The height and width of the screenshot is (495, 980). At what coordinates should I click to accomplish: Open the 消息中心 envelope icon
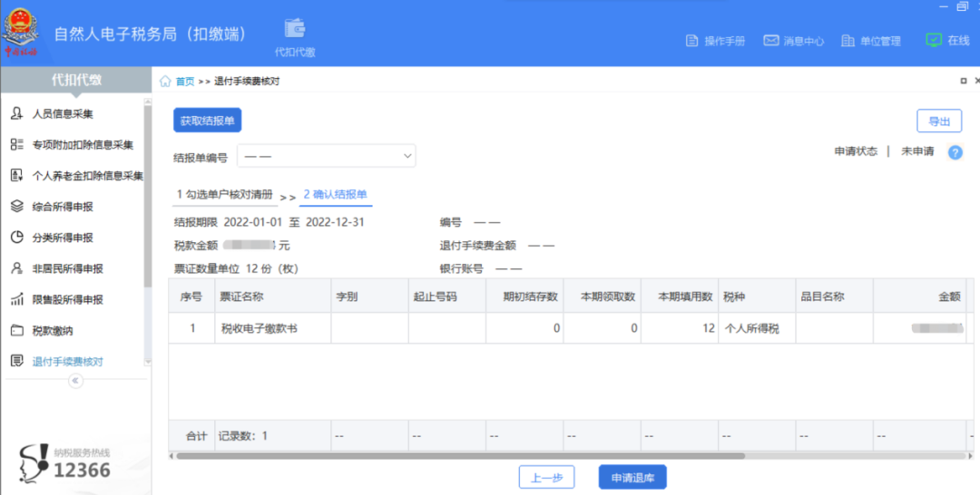(770, 41)
